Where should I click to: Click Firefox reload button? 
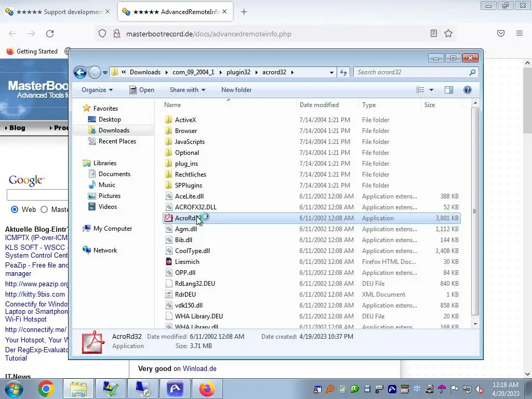coord(50,34)
